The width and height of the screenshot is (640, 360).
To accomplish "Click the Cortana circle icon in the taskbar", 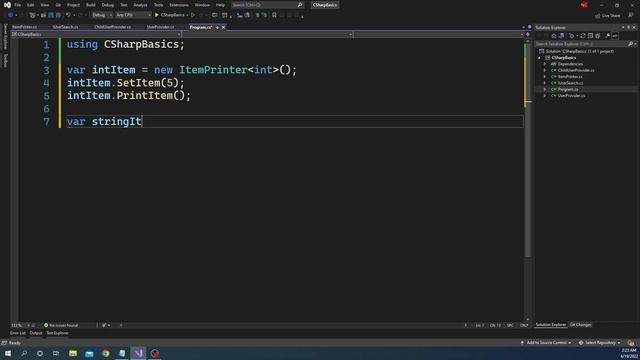I will 40,353.
